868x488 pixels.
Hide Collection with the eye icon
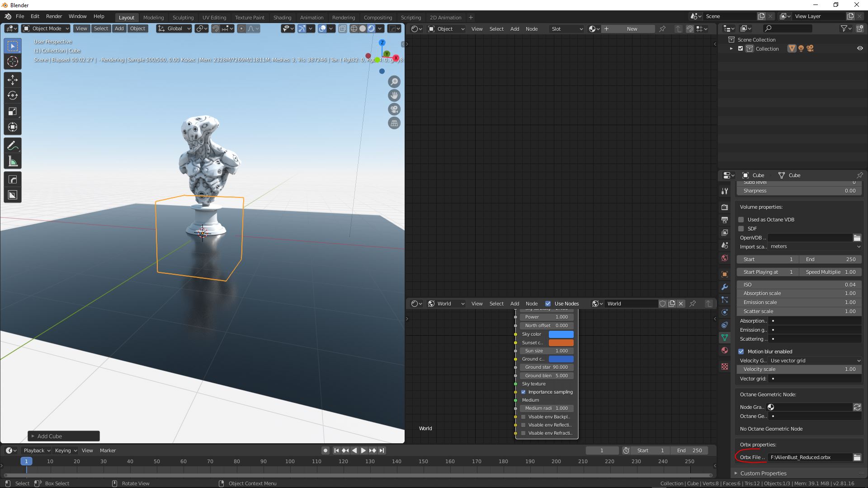click(x=860, y=48)
